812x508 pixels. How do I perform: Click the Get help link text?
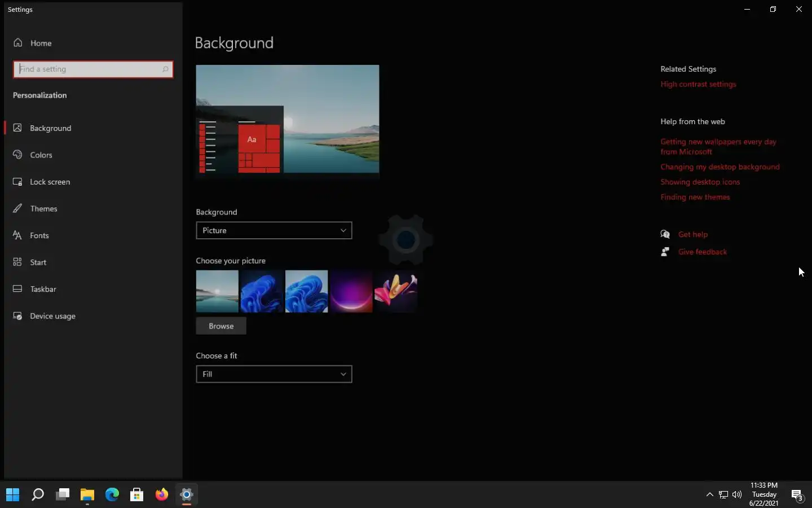click(692, 234)
